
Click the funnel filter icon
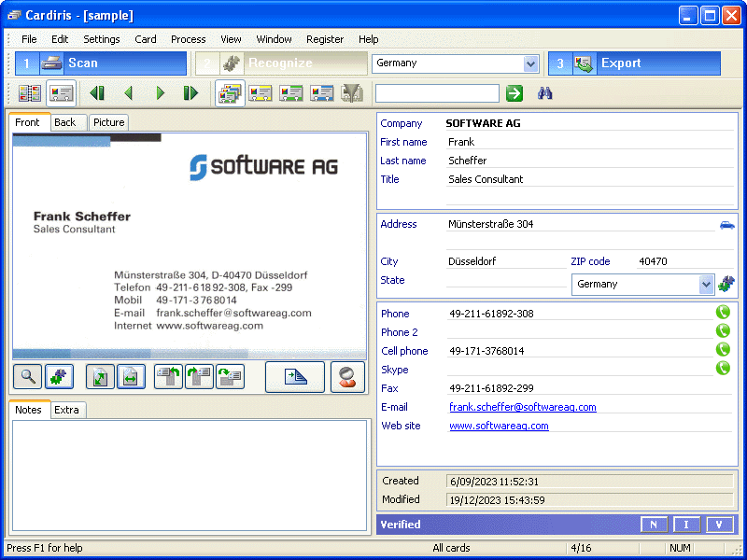(x=352, y=93)
